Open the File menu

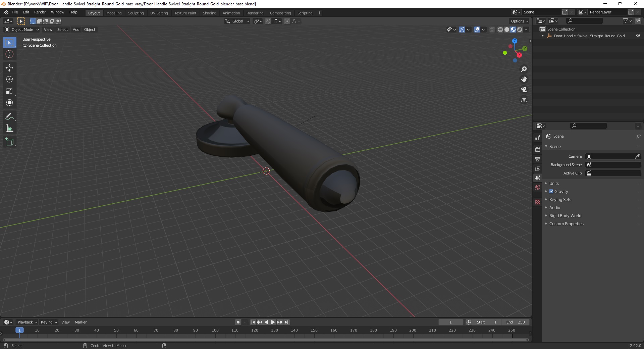tap(15, 12)
